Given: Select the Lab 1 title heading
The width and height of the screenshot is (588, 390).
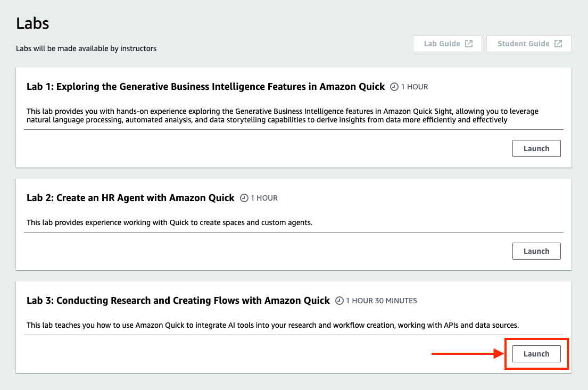Looking at the screenshot, I should [x=205, y=87].
